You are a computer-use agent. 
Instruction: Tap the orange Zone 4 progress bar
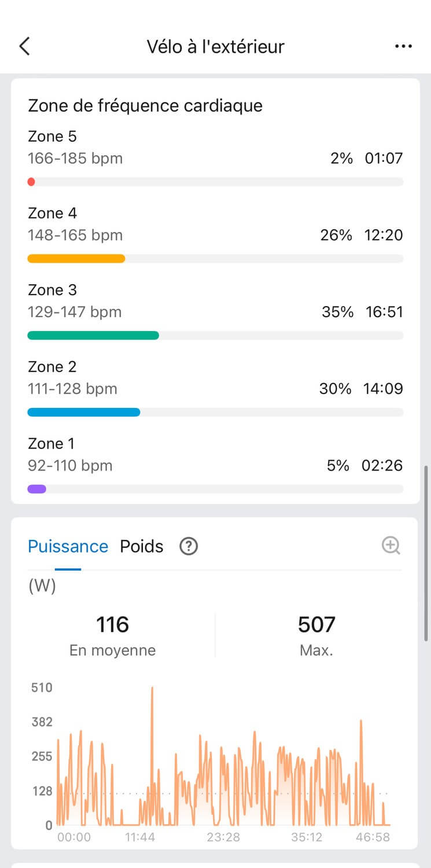pyautogui.click(x=76, y=259)
